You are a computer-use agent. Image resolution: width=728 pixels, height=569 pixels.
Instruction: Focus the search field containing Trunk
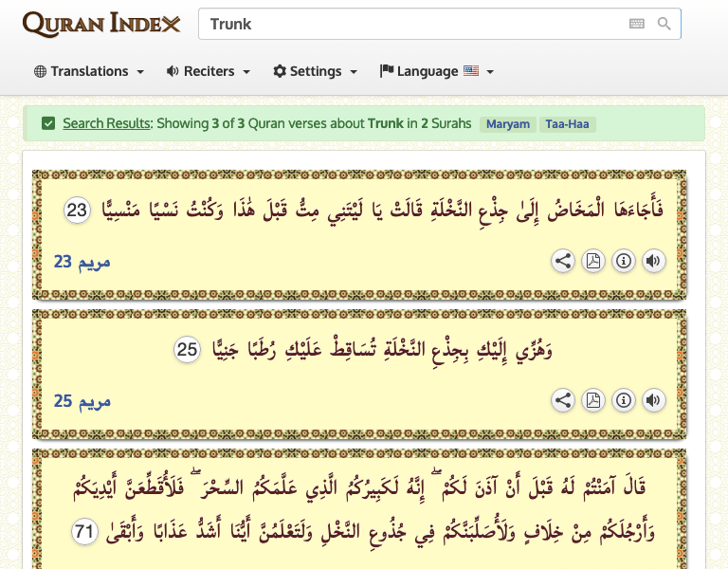[x=408, y=24]
